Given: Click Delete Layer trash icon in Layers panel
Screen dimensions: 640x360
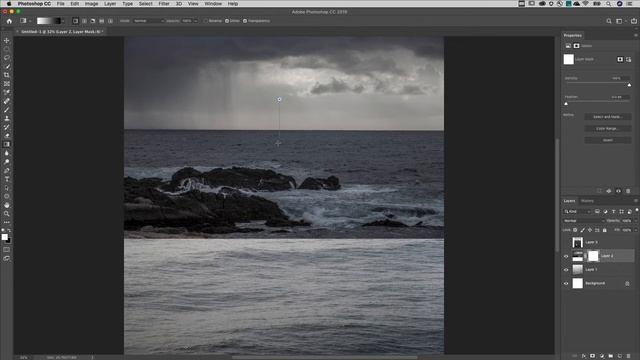Looking at the screenshot, I should [629, 356].
